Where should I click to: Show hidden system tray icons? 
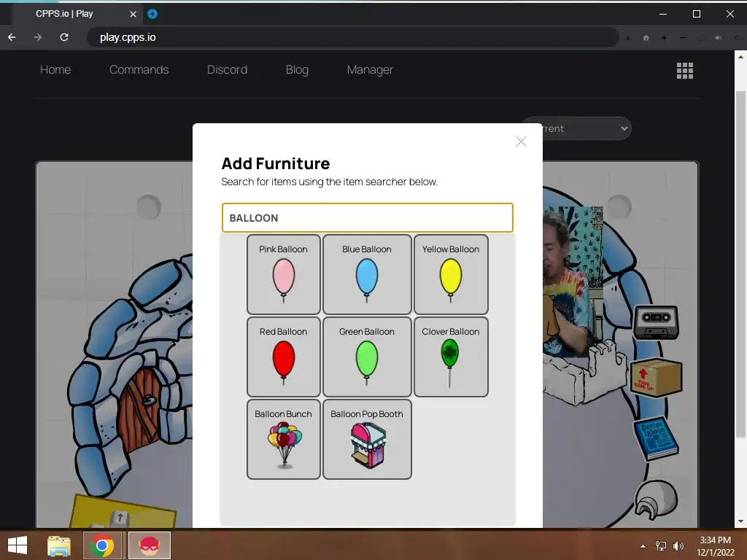[x=643, y=546]
